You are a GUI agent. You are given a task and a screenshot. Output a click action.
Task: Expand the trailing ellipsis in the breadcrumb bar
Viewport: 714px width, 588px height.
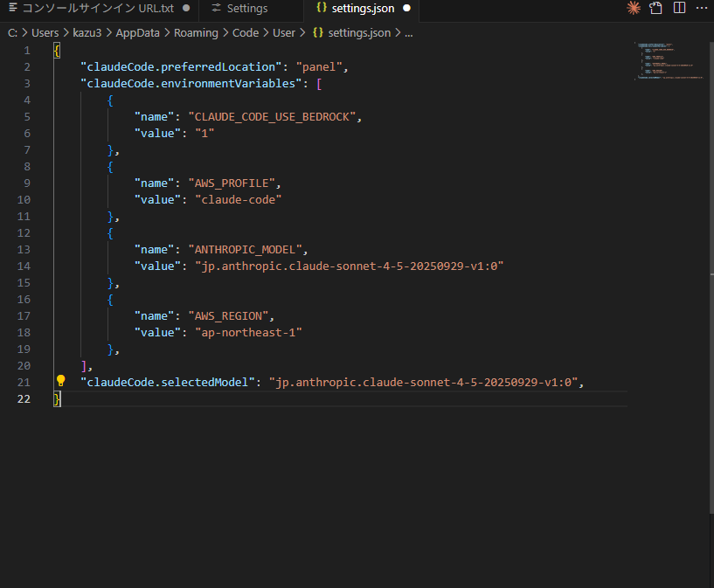click(408, 32)
